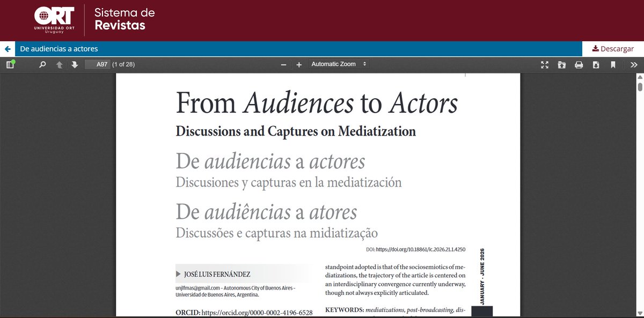Go to the next PDF page
644x318 pixels.
pyautogui.click(x=75, y=64)
